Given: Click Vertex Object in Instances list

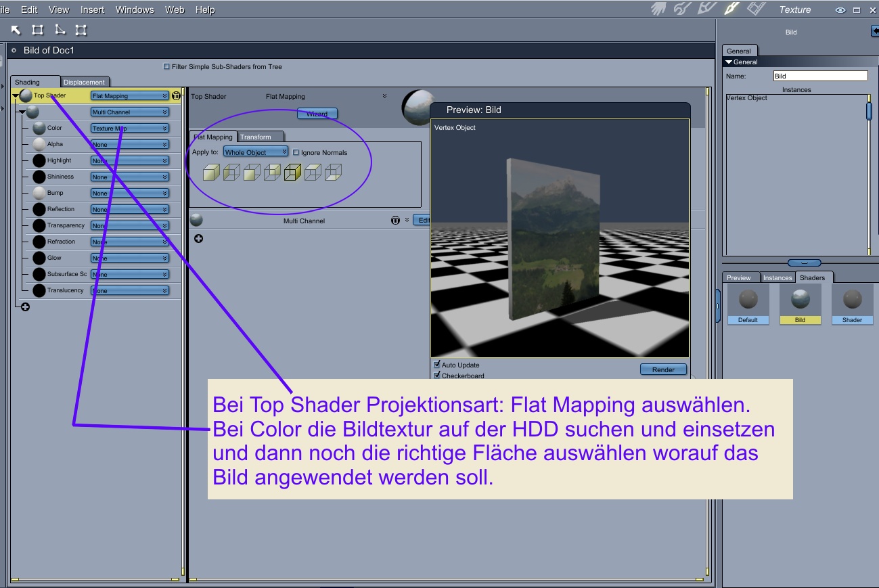Looking at the screenshot, I should pos(747,98).
